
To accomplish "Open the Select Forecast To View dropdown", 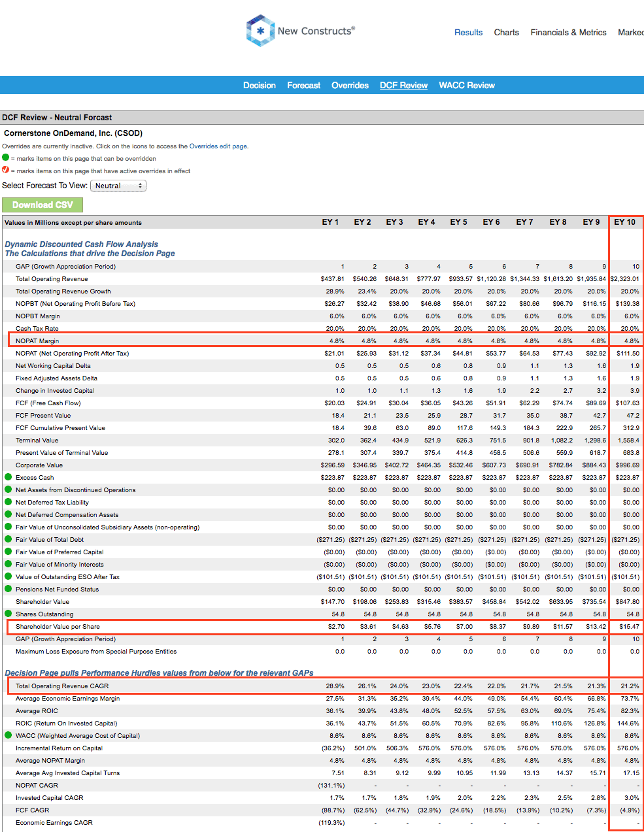I will coord(118,186).
